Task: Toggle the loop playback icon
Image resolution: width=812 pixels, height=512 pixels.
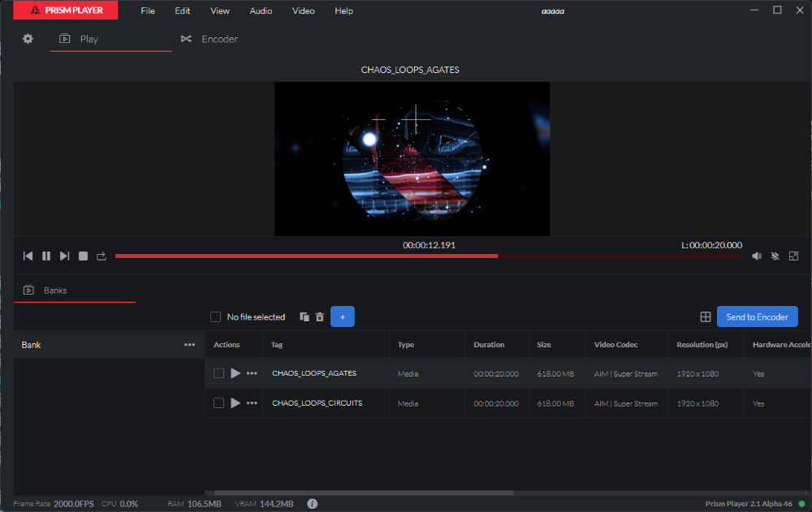Action: [x=101, y=256]
